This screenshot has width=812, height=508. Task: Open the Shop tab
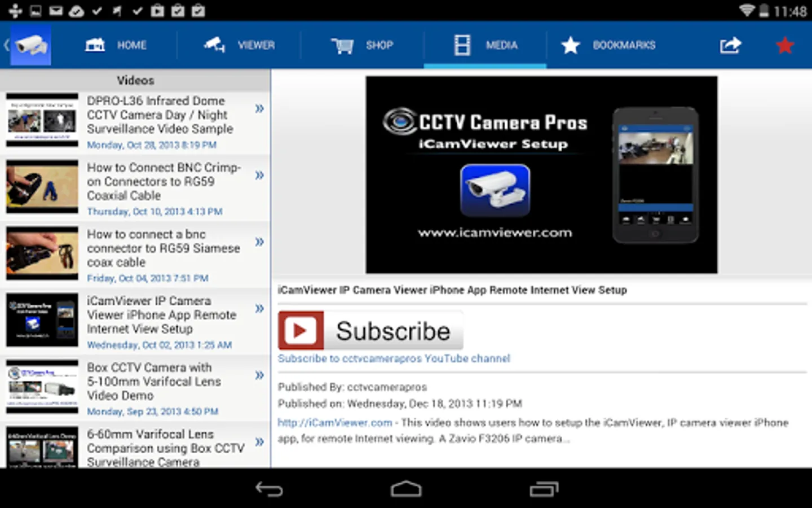(x=362, y=45)
